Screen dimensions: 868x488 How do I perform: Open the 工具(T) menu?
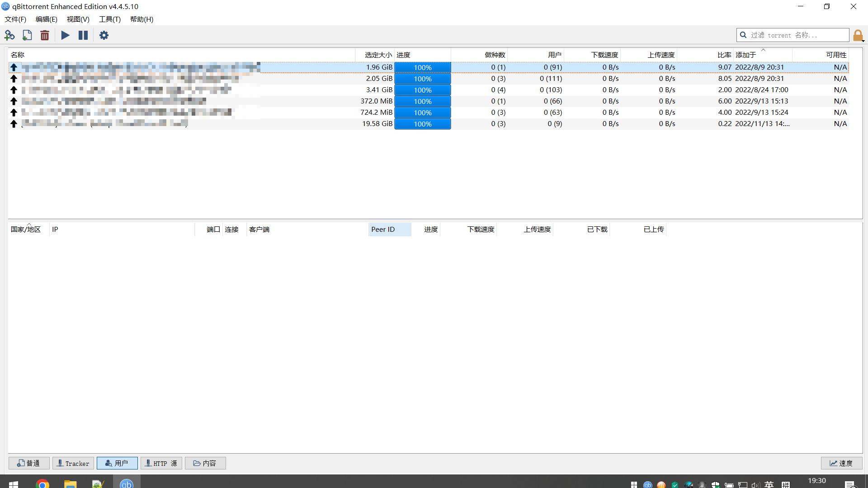[110, 19]
